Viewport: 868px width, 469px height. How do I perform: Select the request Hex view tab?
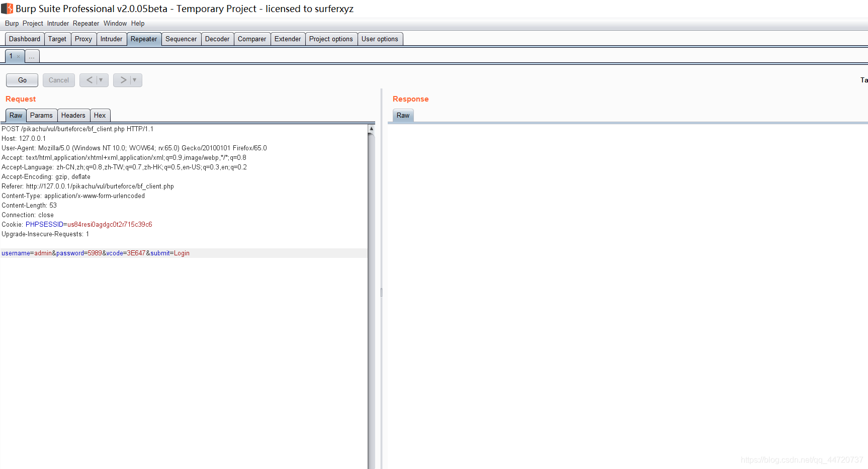tap(100, 115)
